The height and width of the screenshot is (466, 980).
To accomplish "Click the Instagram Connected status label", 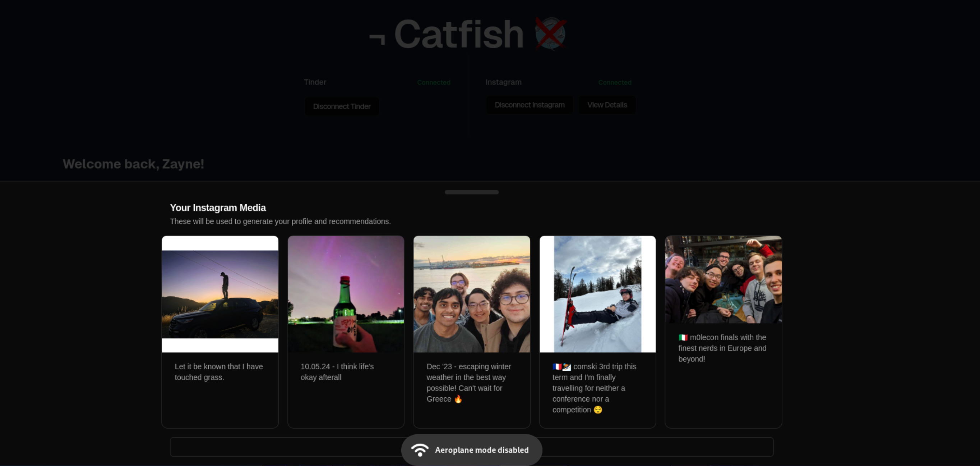I will (x=614, y=82).
